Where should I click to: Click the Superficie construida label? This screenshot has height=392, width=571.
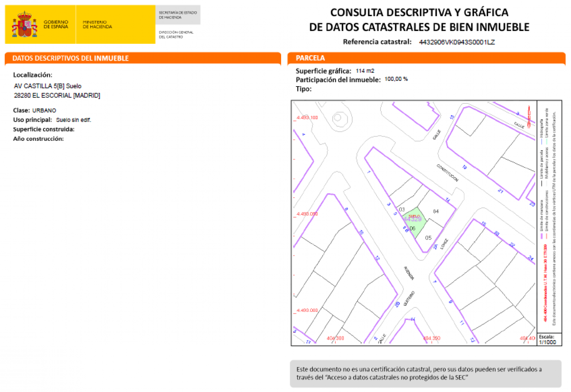click(x=43, y=130)
